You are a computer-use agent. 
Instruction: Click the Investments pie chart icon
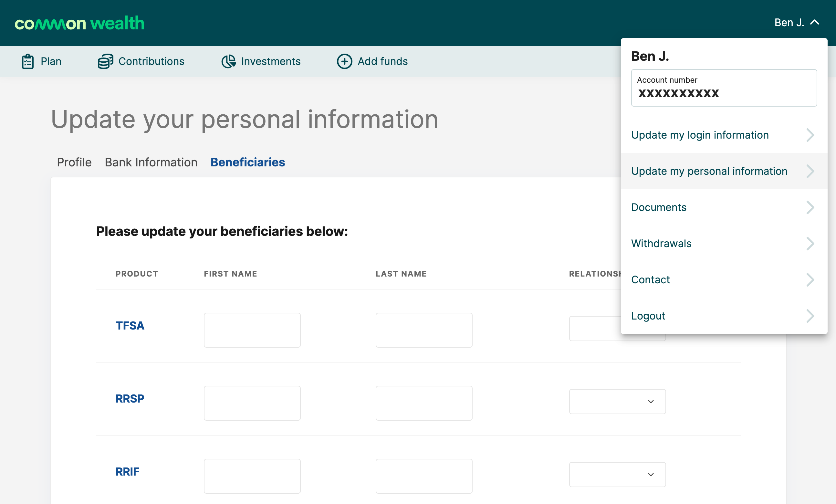(x=229, y=61)
